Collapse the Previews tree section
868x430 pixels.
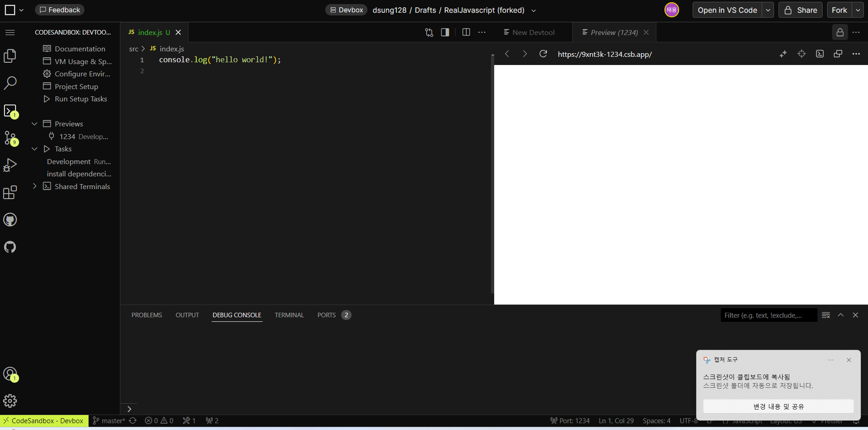pos(35,124)
